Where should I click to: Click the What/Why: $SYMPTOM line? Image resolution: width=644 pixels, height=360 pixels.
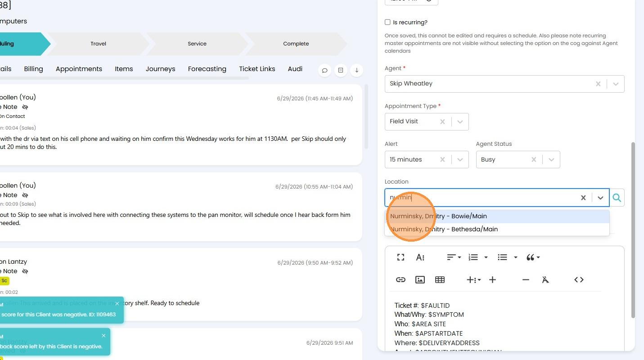pos(429,315)
